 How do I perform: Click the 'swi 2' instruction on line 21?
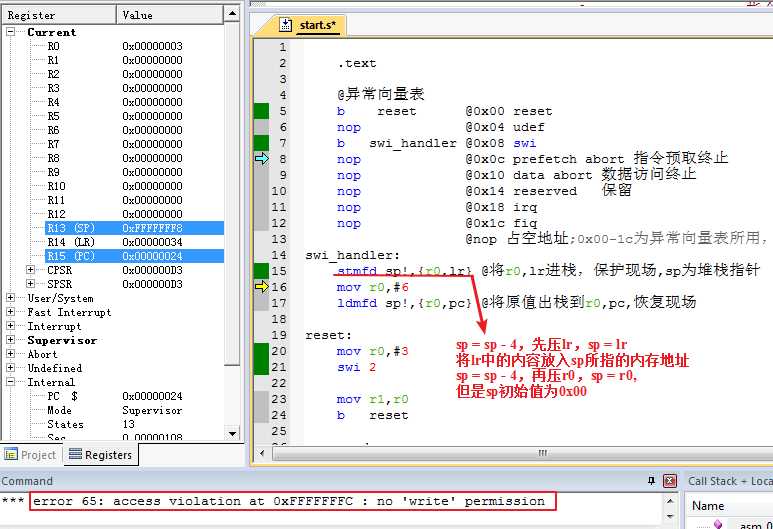tap(356, 367)
